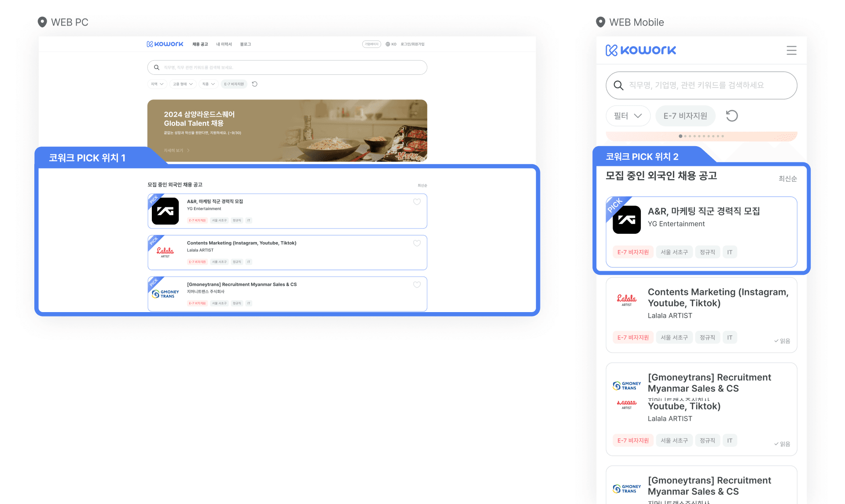Click the 지머니트랜스 주식회사 company name on PC card
The height and width of the screenshot is (504, 845).
pos(206,292)
